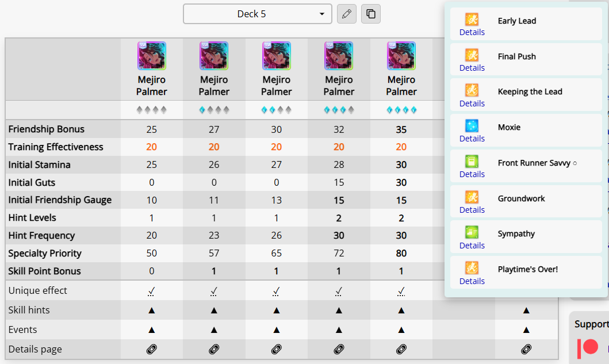The image size is (609, 364).
Task: Click unique effect checkmark for 25 friendship bonus card
Action: [x=151, y=291]
